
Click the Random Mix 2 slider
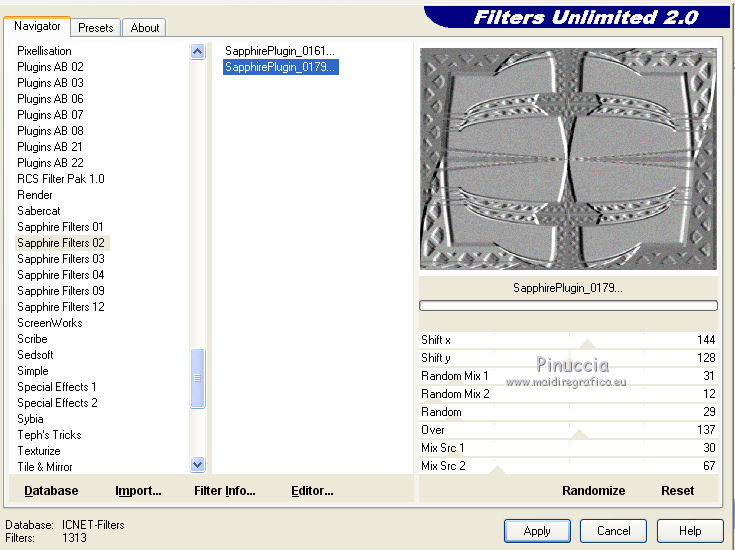pyautogui.click(x=568, y=394)
